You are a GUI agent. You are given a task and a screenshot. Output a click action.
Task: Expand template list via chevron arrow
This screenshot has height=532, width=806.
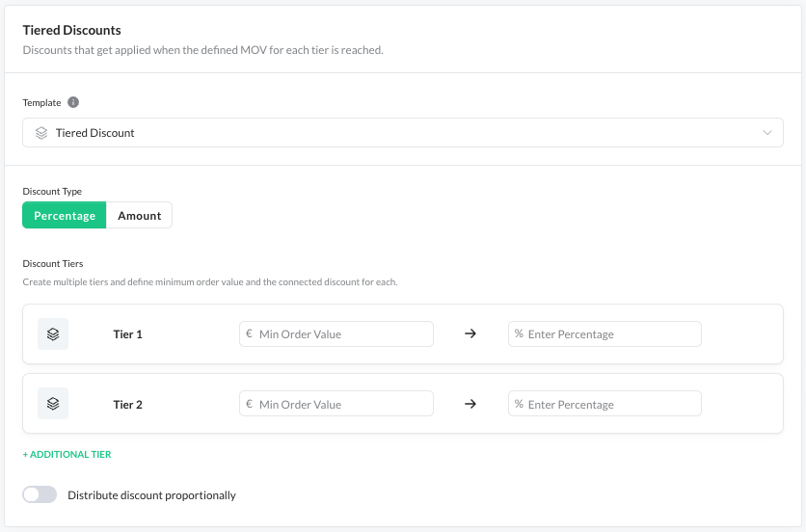(x=767, y=133)
